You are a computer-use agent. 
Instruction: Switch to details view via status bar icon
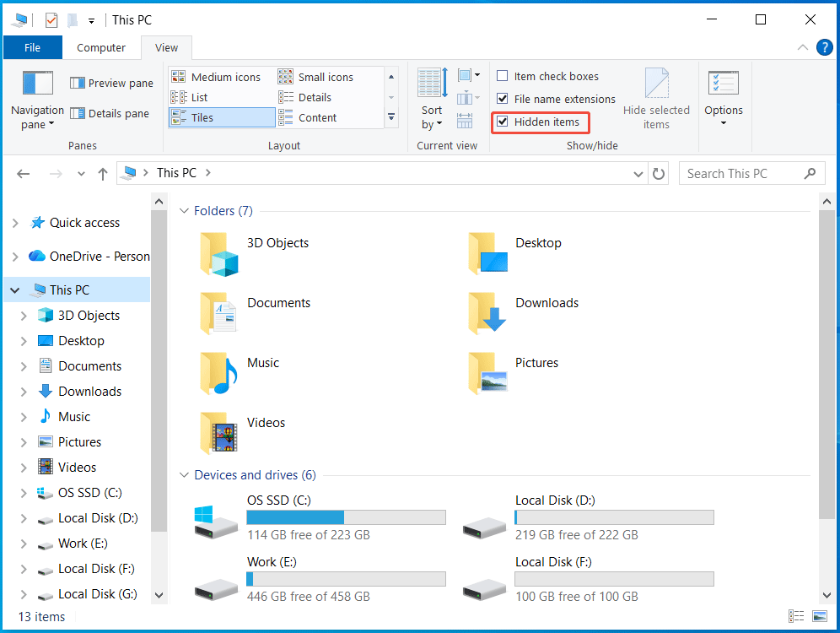[x=796, y=616]
